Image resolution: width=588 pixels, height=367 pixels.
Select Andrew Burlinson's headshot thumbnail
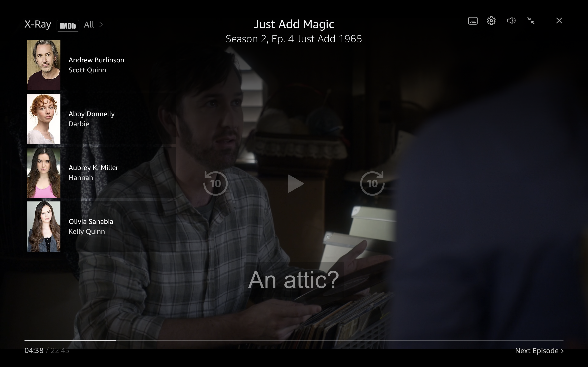pyautogui.click(x=44, y=65)
